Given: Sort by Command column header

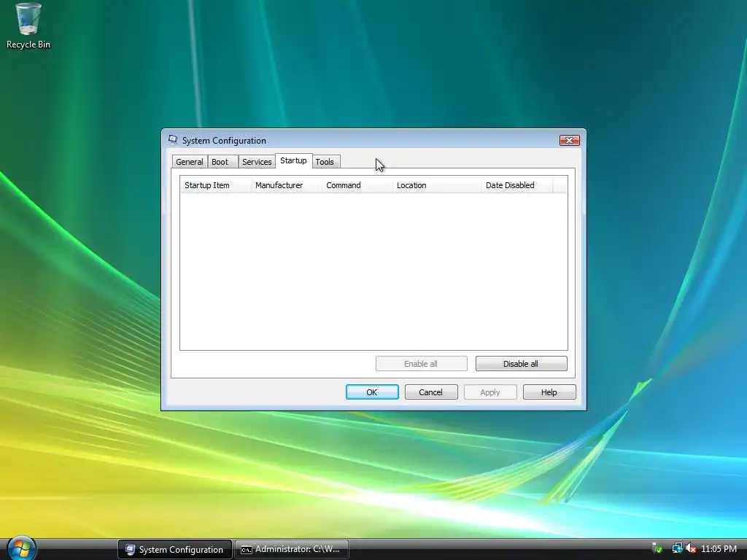Looking at the screenshot, I should [357, 185].
